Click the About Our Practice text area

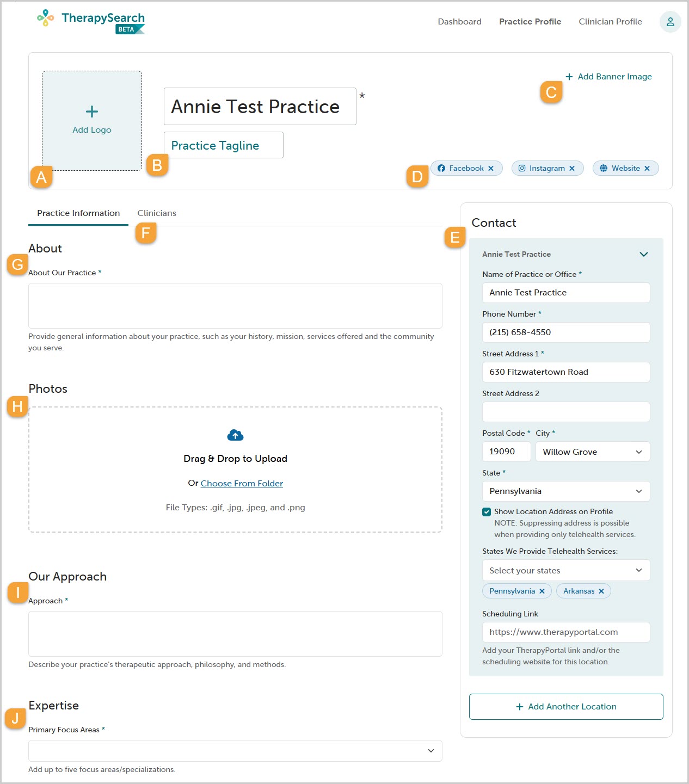(x=235, y=306)
